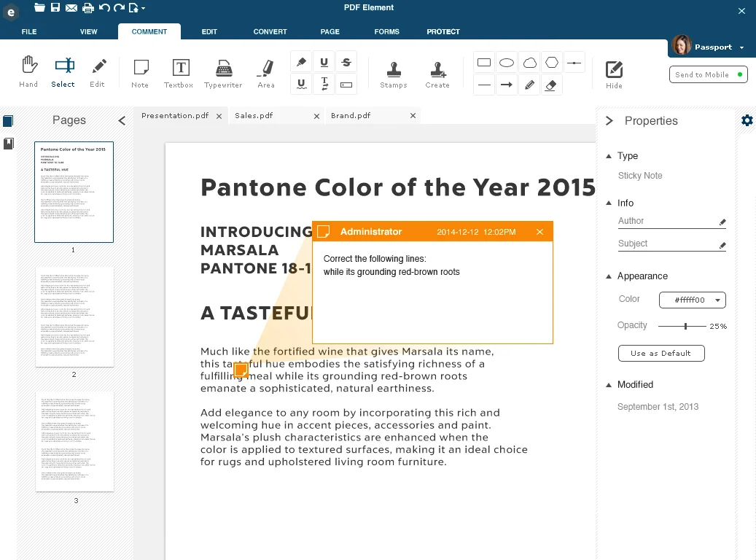Screen dimensions: 756x560
Task: Hide all comments
Action: (x=615, y=74)
